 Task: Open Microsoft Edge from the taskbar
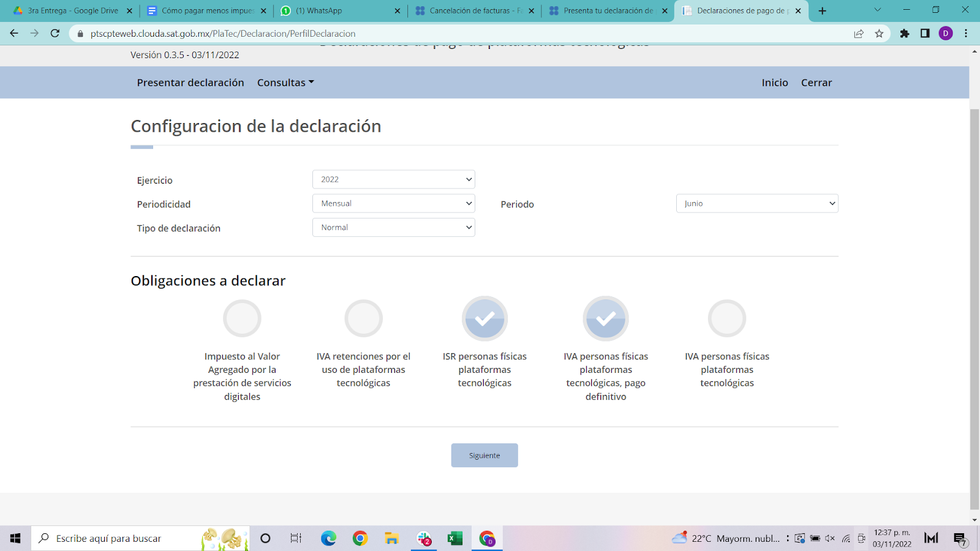point(329,538)
